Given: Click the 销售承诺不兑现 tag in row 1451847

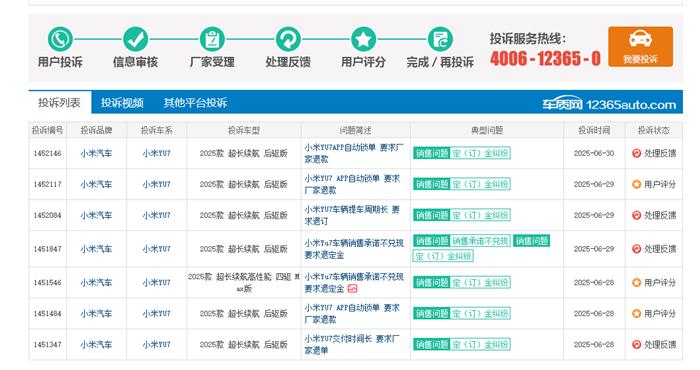Looking at the screenshot, I should (480, 241).
